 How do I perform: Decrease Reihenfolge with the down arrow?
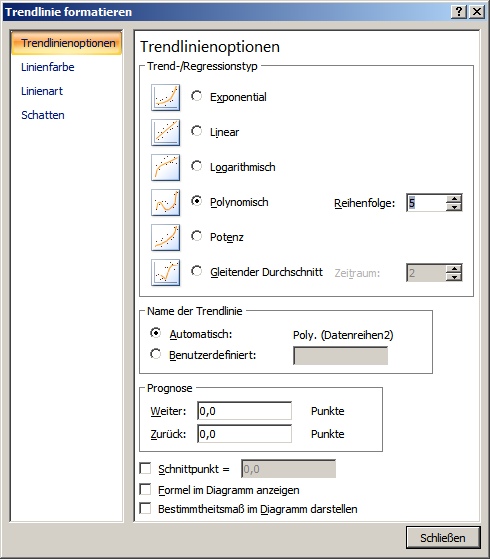tap(454, 207)
